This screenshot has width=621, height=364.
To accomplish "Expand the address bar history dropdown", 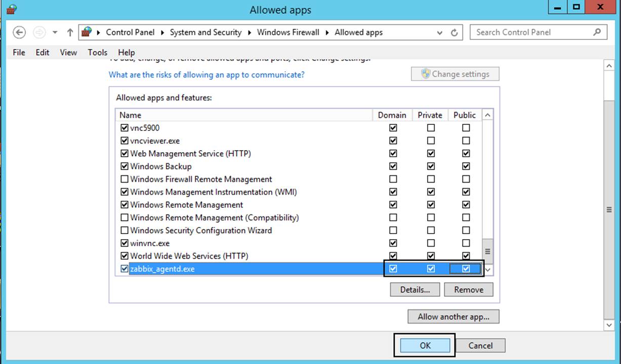I will [440, 32].
